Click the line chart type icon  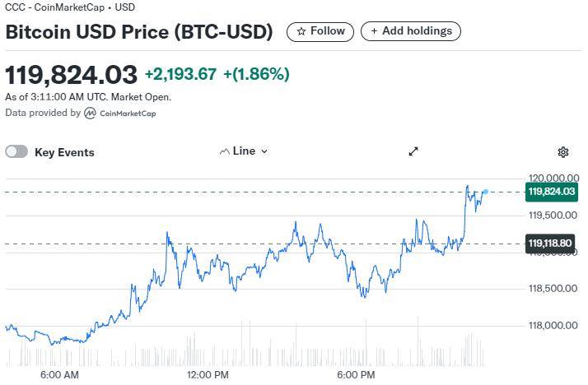225,151
